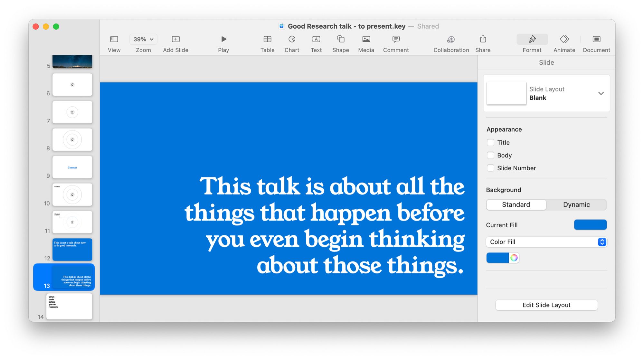This screenshot has width=644, height=360.
Task: Click the Keynote document icon in title bar
Action: coord(281,26)
